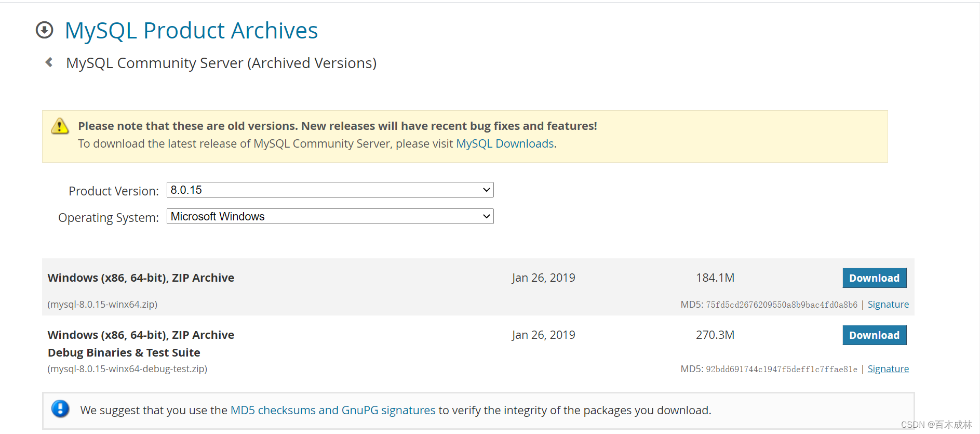The width and height of the screenshot is (980, 434).
Task: Click the Operating System: label
Action: point(109,218)
